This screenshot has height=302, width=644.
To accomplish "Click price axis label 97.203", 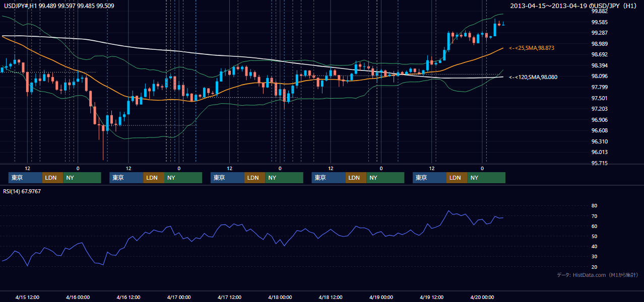I will pyautogui.click(x=599, y=109).
